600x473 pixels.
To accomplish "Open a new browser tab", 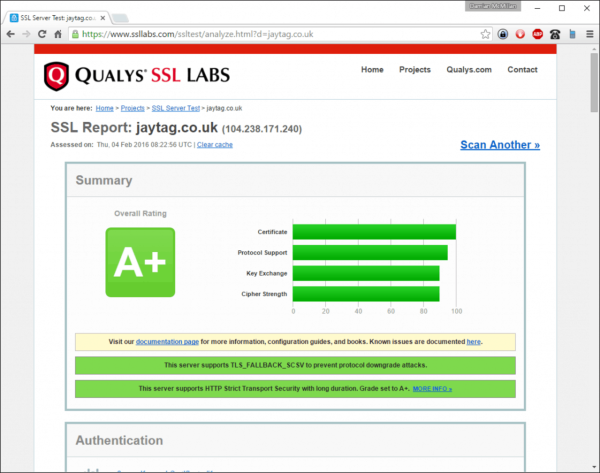I will click(x=120, y=18).
